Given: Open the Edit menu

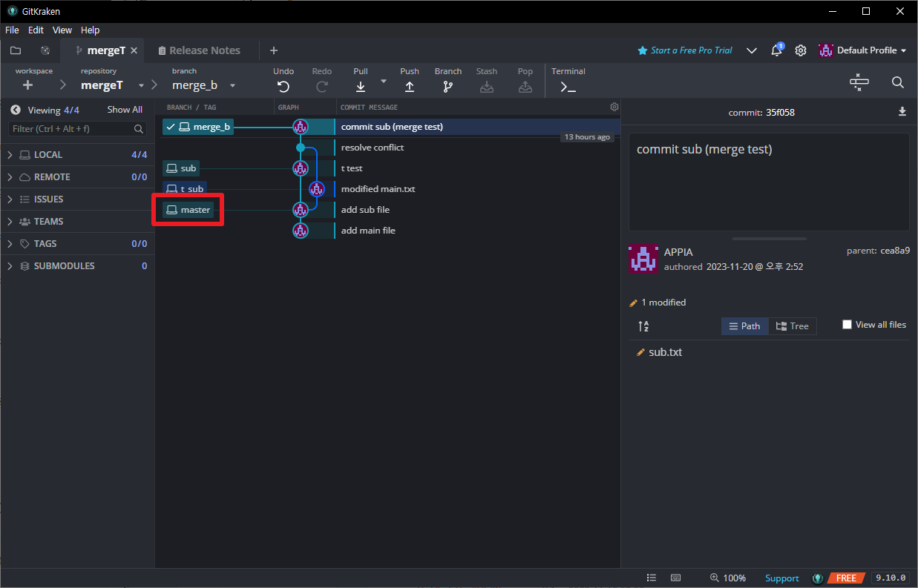Looking at the screenshot, I should pyautogui.click(x=36, y=30).
